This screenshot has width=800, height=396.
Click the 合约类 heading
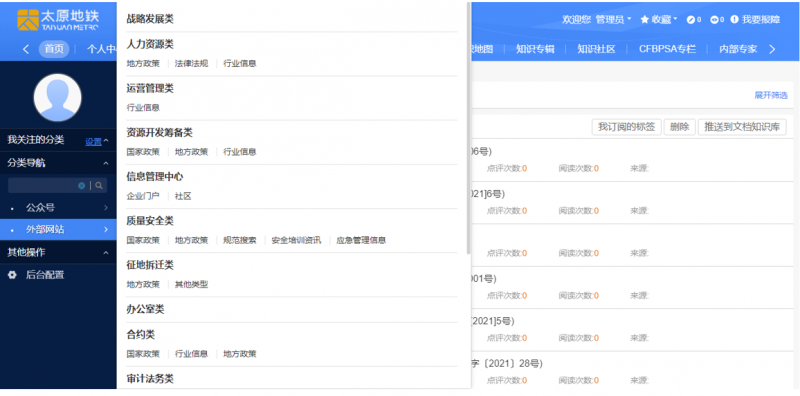[141, 335]
